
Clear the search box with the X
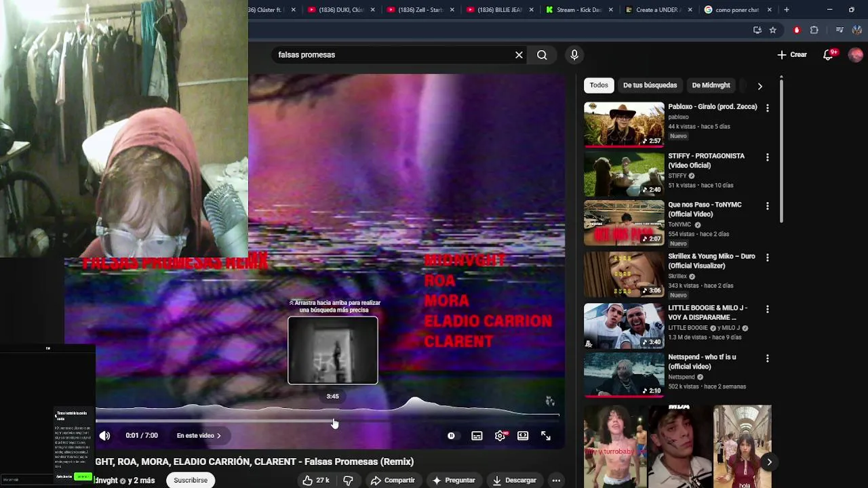(519, 55)
